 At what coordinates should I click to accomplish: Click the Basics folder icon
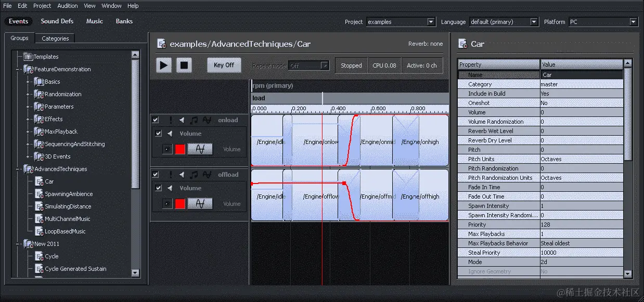(x=39, y=82)
